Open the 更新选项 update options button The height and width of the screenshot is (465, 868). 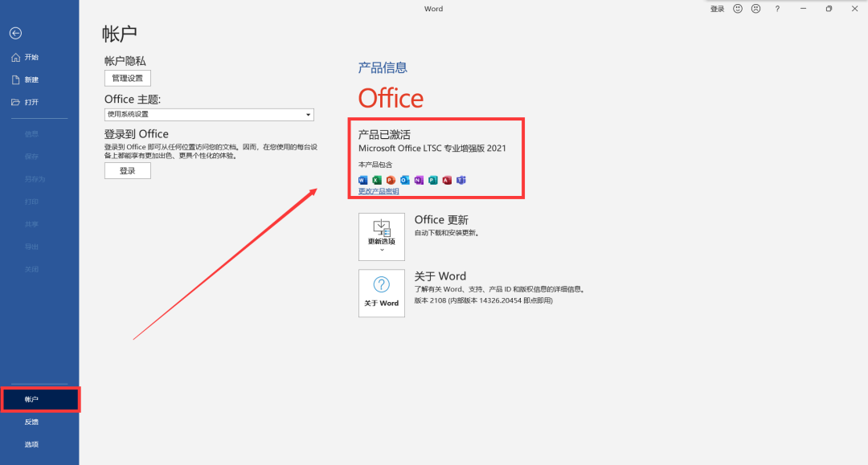tap(382, 237)
